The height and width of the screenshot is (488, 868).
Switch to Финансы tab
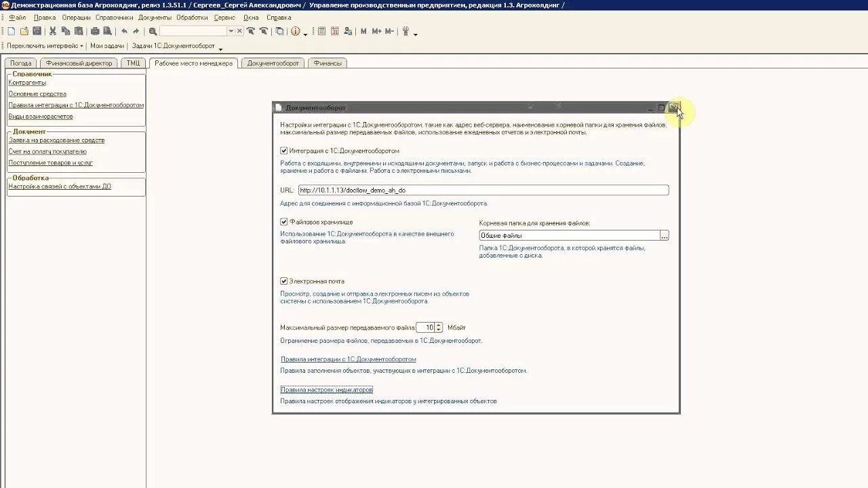[x=328, y=63]
